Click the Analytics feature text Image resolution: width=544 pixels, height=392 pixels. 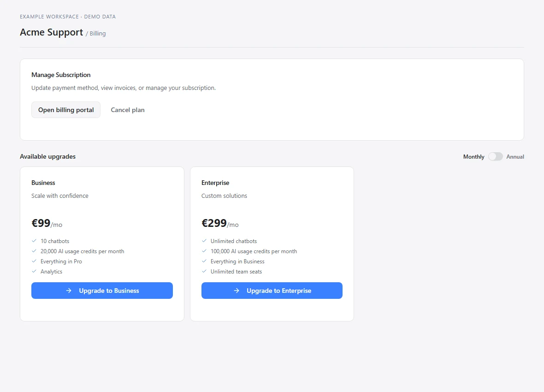pyautogui.click(x=51, y=272)
